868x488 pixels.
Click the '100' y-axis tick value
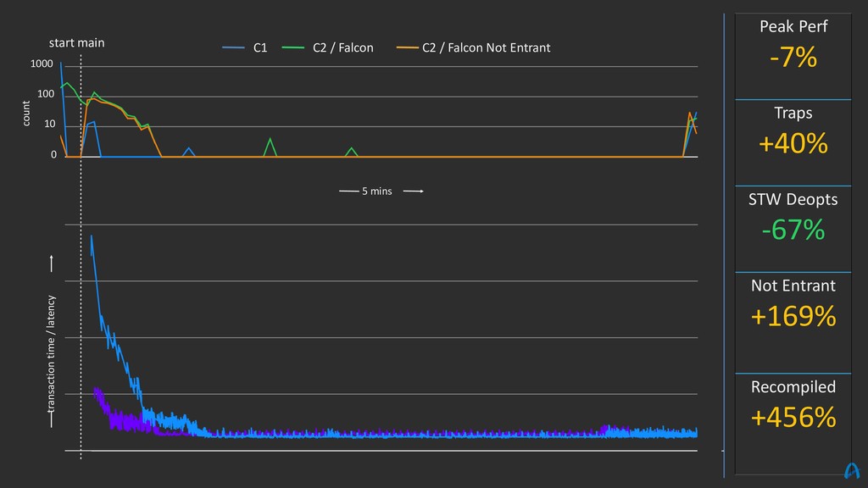click(46, 94)
